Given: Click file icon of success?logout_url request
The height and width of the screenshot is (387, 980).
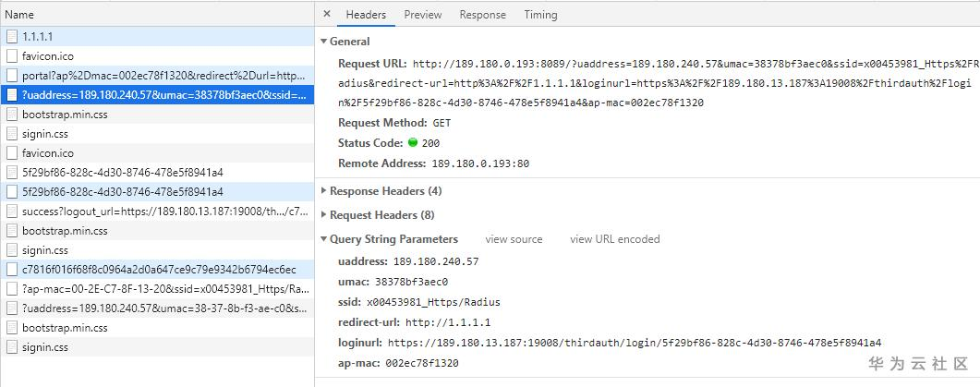Looking at the screenshot, I should click(x=12, y=211).
